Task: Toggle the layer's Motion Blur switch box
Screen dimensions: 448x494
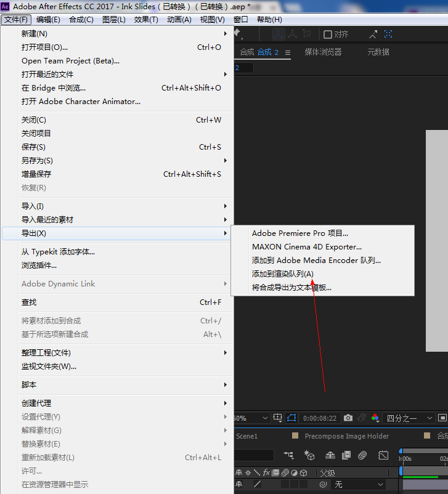Action: pos(285,484)
